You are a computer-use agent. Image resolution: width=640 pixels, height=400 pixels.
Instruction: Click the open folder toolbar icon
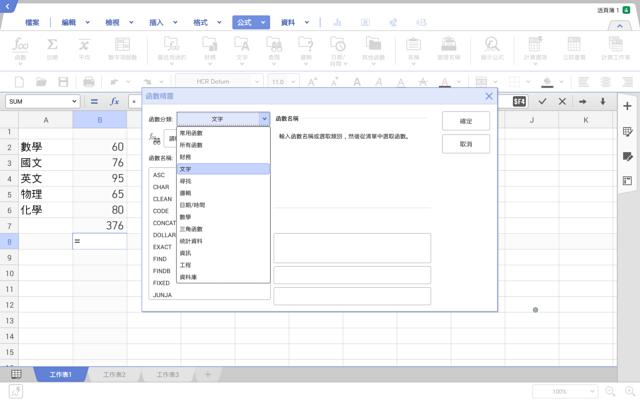(x=41, y=82)
